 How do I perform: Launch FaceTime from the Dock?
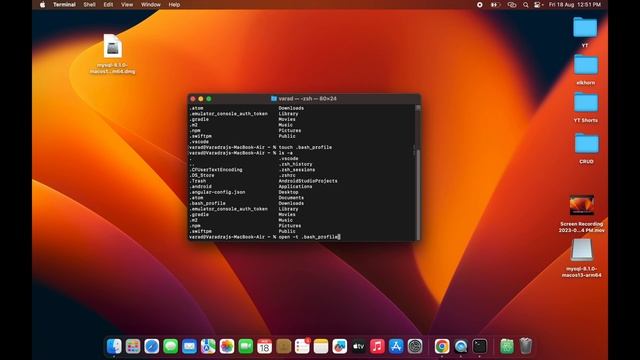(x=246, y=346)
